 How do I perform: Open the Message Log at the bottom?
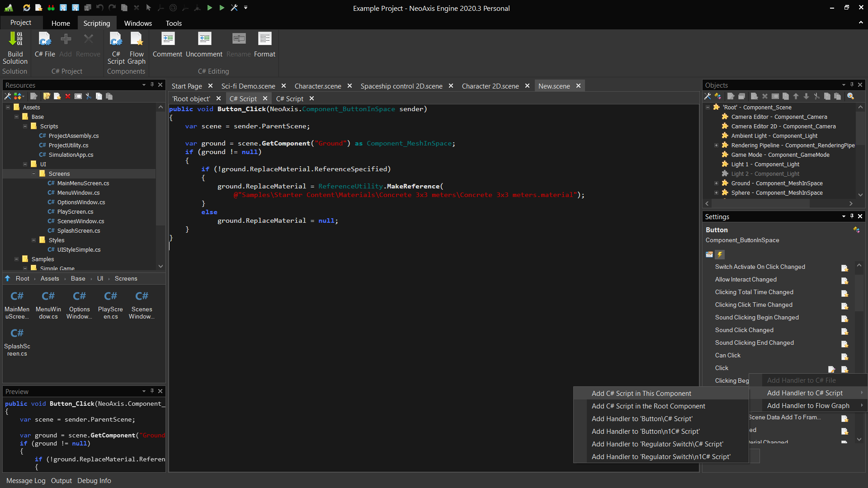pos(26,481)
